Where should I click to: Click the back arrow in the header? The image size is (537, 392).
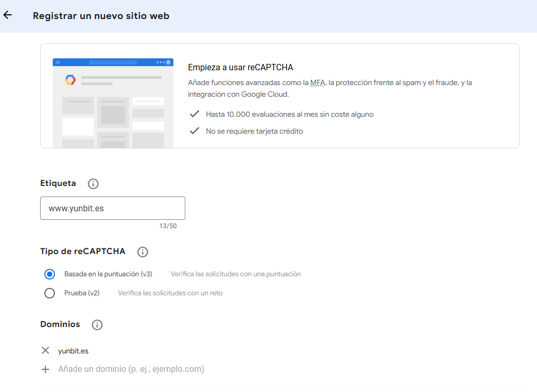7,15
